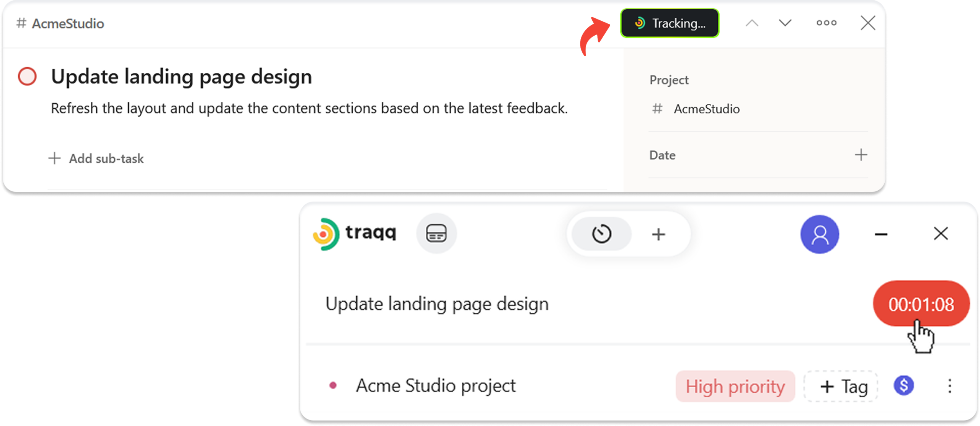The width and height of the screenshot is (980, 426).
Task: Click the High priority tag
Action: pyautogui.click(x=735, y=386)
